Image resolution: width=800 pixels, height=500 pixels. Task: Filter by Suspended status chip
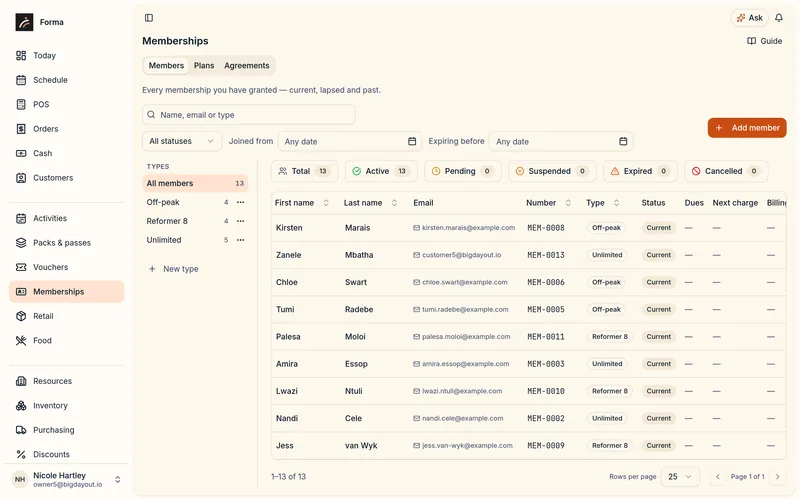pos(552,171)
